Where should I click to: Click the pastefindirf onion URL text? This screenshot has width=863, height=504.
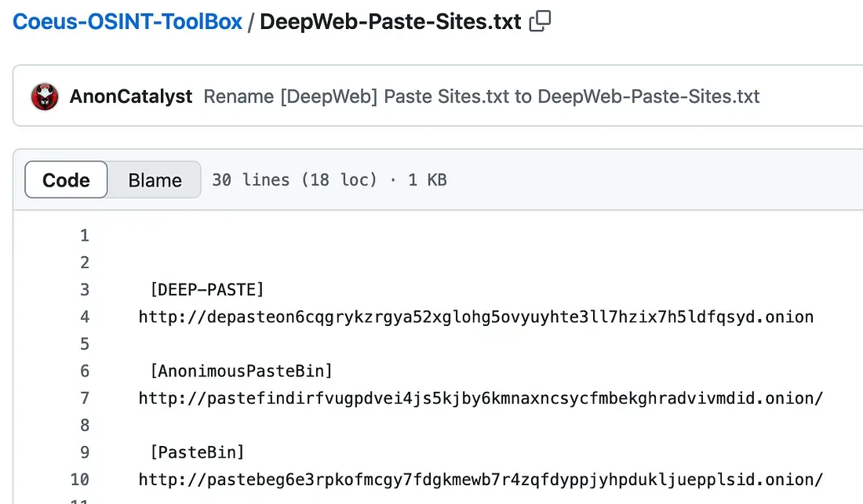point(480,398)
